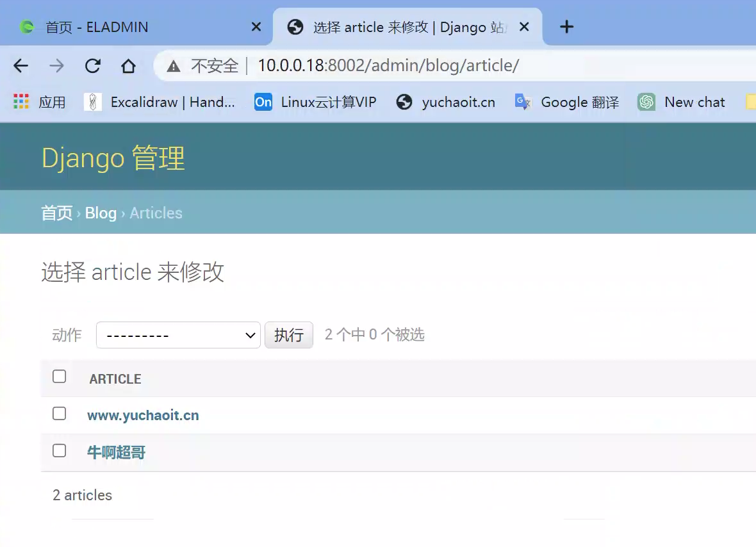Open Linux云计算VIP bookmark
The width and height of the screenshot is (756, 547).
pos(315,102)
